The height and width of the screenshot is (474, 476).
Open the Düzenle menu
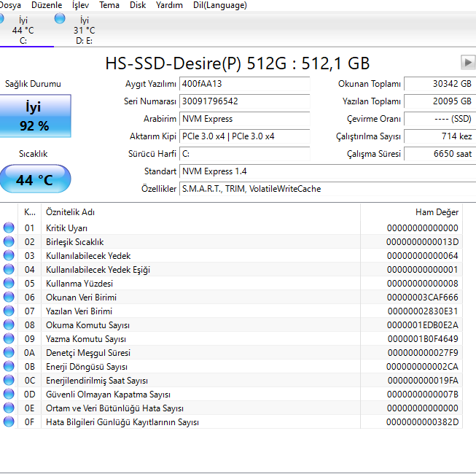point(47,5)
